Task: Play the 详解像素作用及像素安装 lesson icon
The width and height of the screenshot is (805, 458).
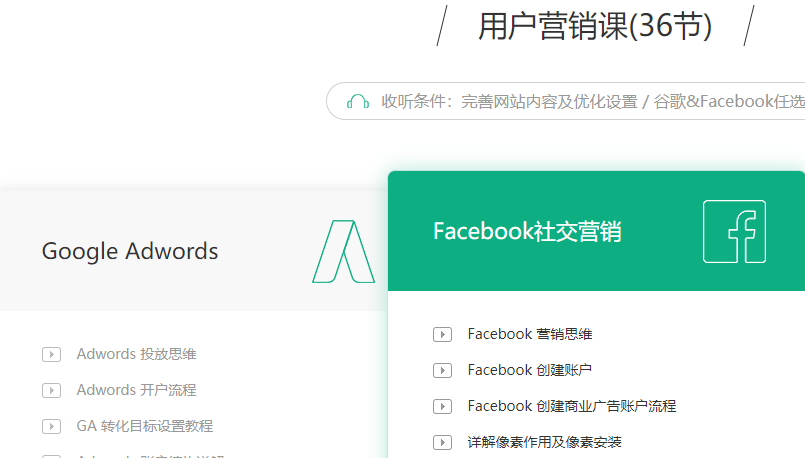Action: (443, 443)
